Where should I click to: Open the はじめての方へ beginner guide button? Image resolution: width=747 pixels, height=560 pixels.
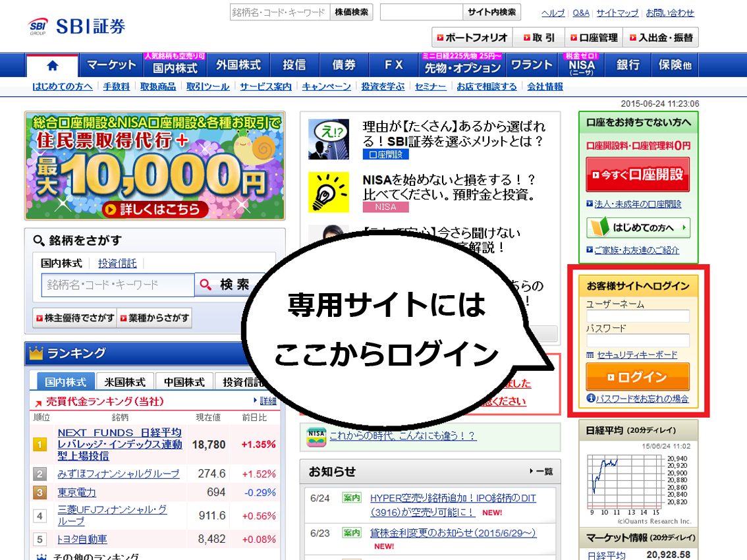(638, 228)
